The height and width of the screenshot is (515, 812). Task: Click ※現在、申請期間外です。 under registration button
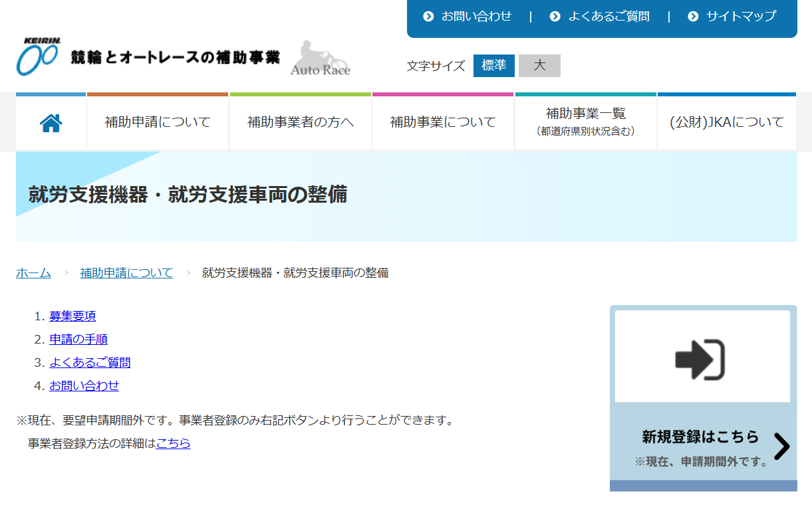[702, 462]
